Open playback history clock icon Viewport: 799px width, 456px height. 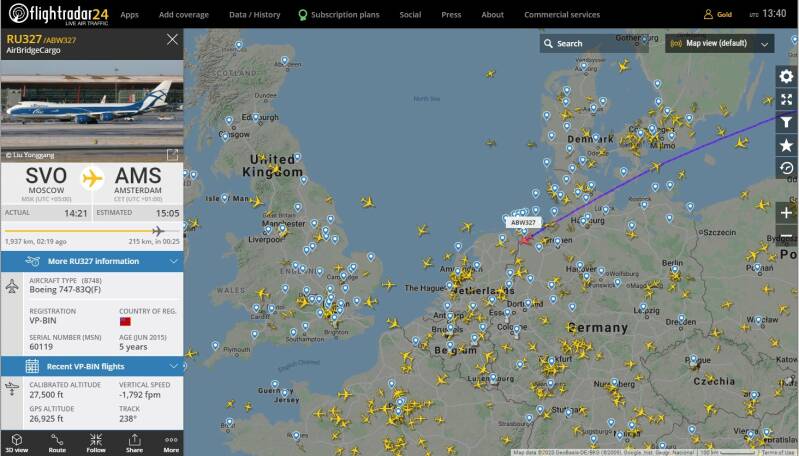point(786,168)
